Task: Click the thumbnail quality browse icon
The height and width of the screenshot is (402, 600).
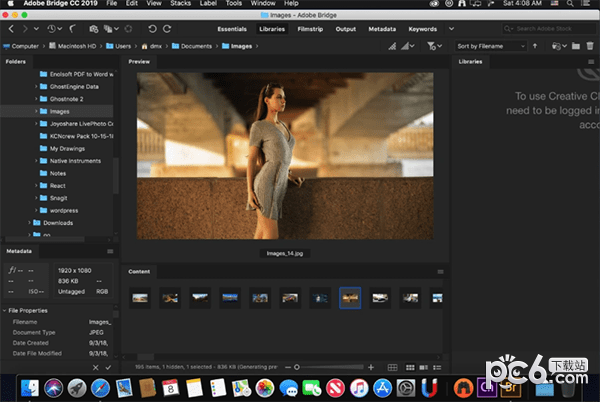Action: pos(392,46)
